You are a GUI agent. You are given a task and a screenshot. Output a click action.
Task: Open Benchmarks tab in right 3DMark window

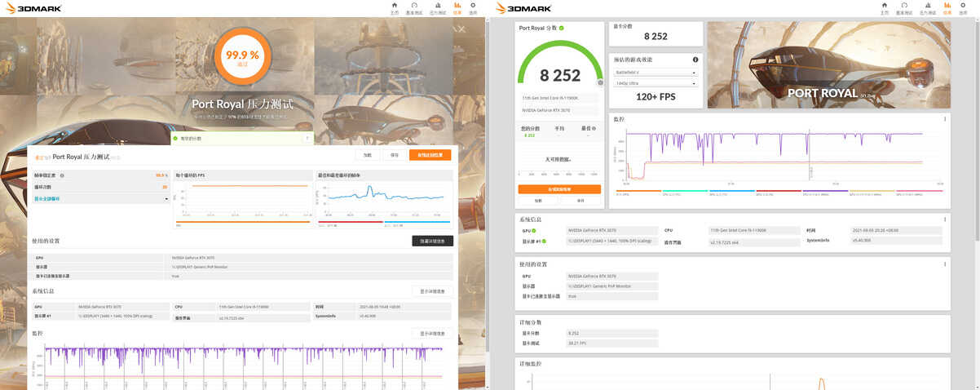coord(904,8)
